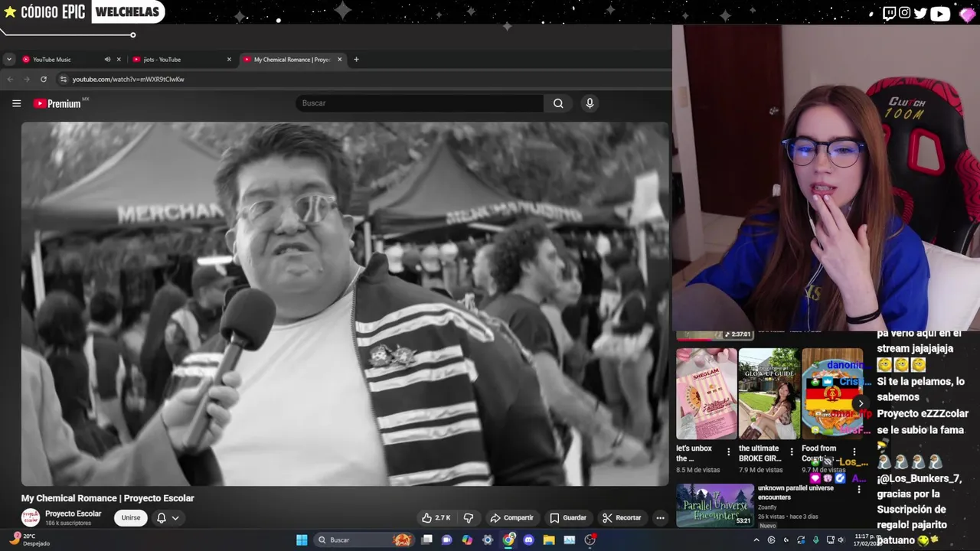Click the Unirse join button

(x=131, y=517)
